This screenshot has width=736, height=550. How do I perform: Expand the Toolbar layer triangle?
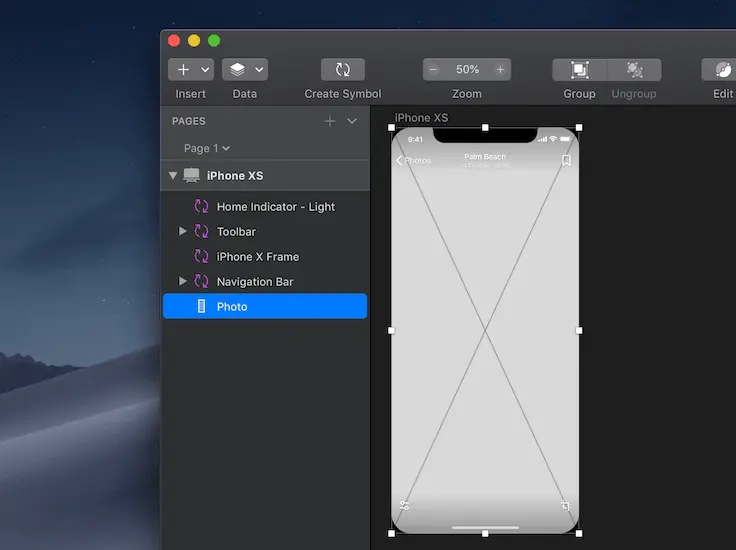(183, 231)
